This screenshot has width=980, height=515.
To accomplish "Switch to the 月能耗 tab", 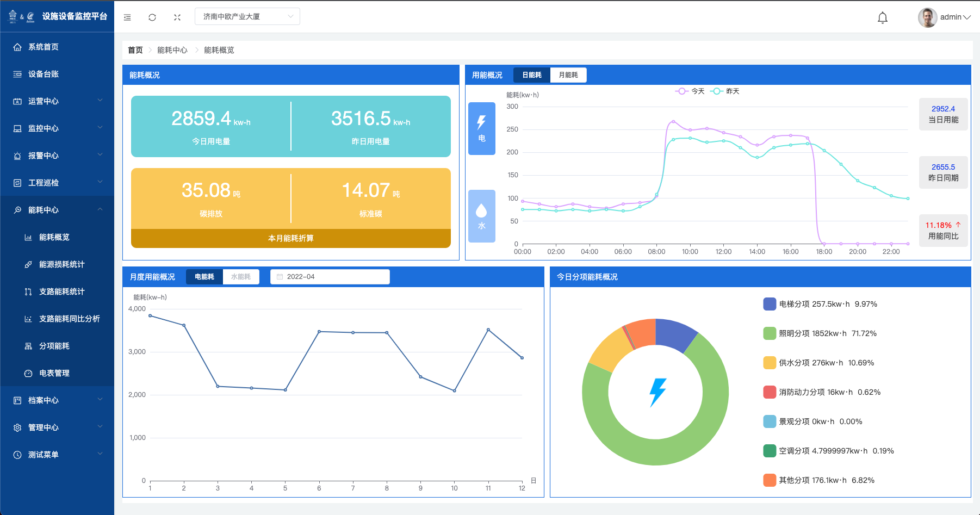I will tap(568, 75).
